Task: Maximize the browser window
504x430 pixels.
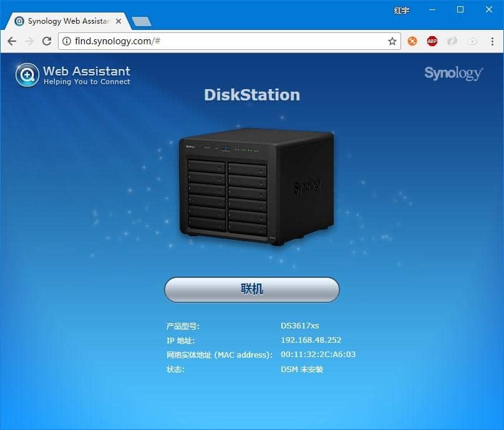Action: [x=460, y=9]
